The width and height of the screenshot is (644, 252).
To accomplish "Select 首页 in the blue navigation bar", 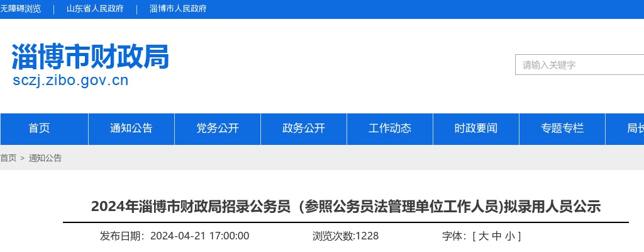I will coord(39,129).
